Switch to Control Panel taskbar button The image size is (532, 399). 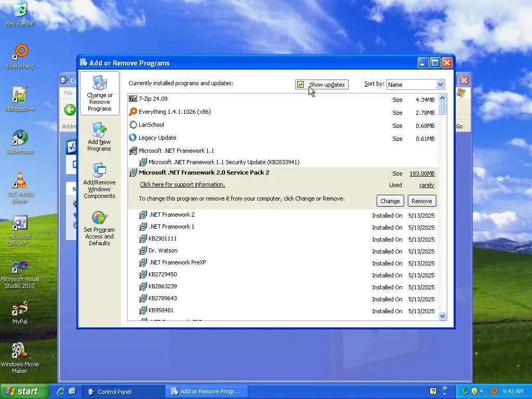coord(123,392)
